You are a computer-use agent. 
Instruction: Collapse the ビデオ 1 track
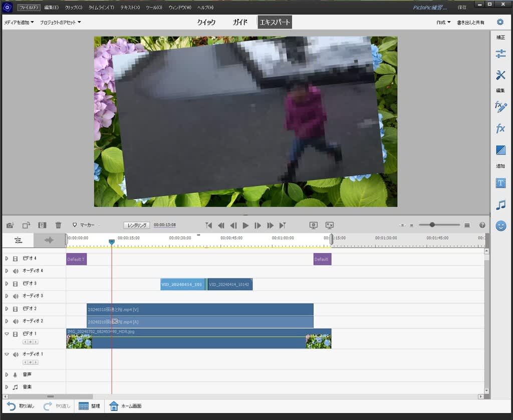pos(7,334)
